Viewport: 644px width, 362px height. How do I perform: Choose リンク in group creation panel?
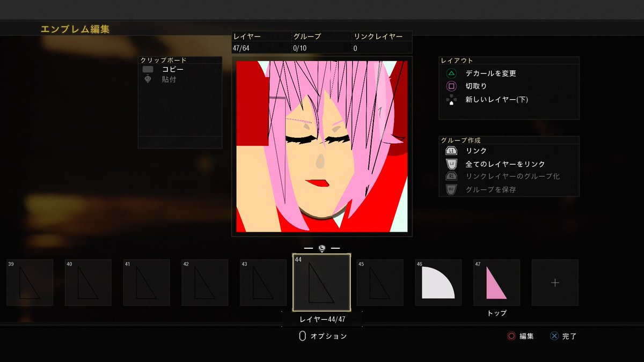(477, 151)
